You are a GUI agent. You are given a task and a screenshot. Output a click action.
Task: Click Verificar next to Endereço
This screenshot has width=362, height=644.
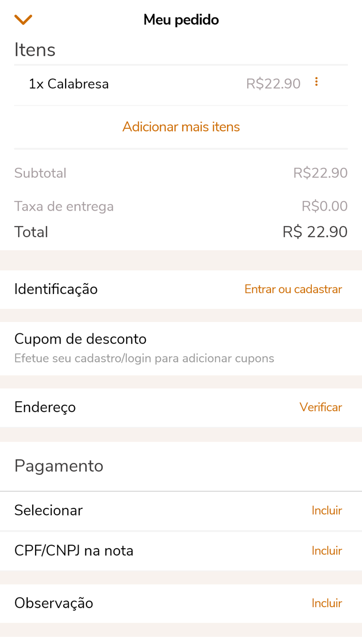pos(321,407)
